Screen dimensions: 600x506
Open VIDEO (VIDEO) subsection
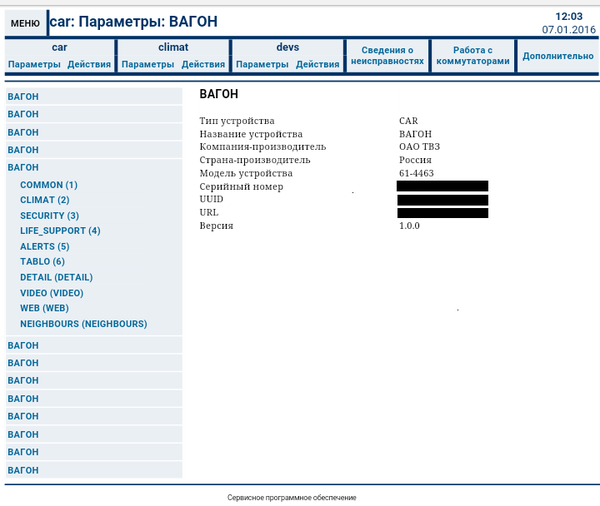(52, 293)
